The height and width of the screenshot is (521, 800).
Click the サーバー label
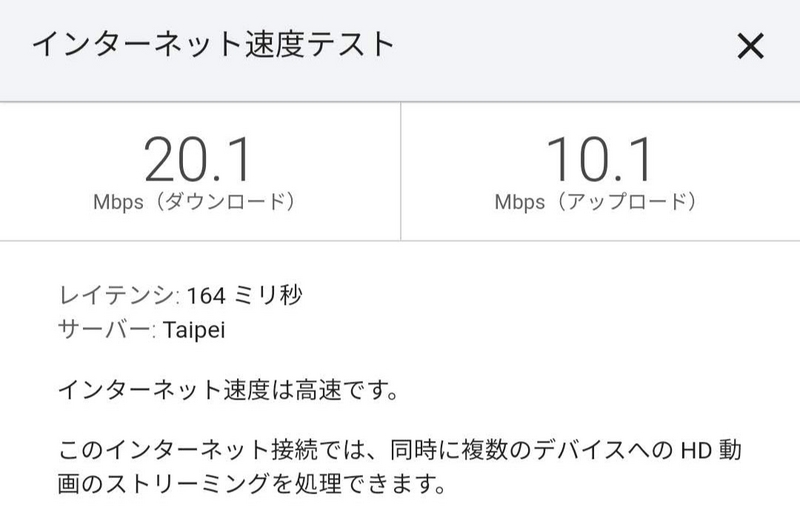click(x=107, y=329)
